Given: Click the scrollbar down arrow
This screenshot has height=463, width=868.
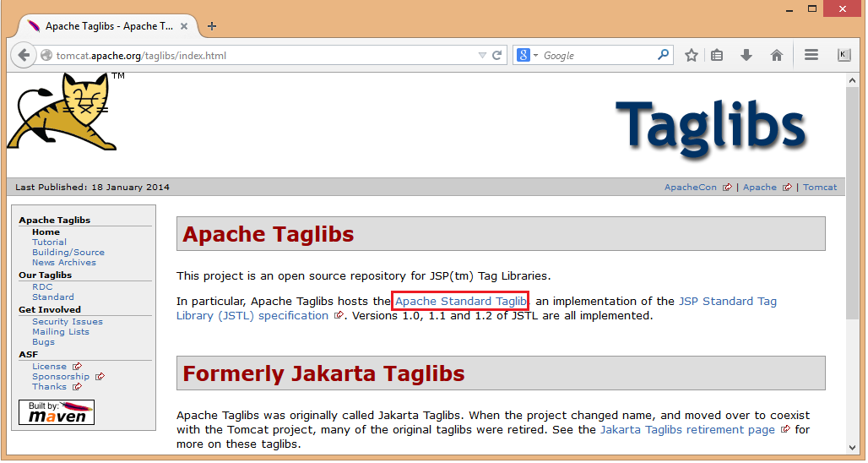Looking at the screenshot, I should pos(852,447).
